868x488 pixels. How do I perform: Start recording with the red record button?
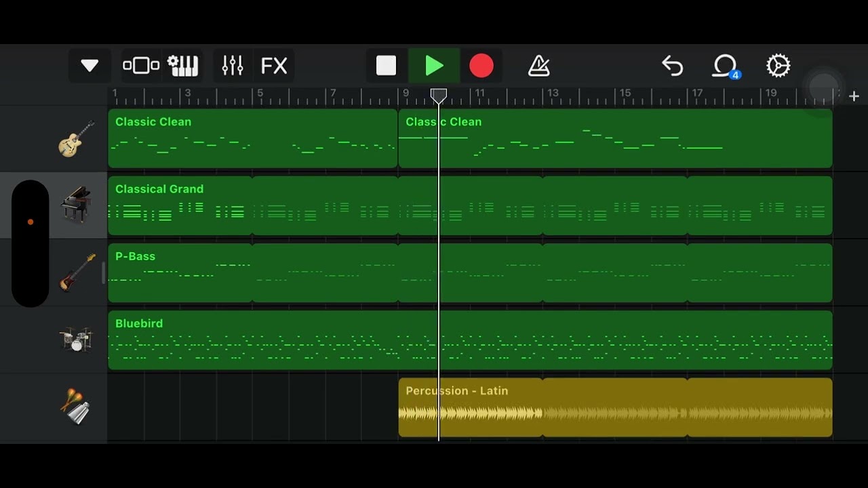[481, 66]
